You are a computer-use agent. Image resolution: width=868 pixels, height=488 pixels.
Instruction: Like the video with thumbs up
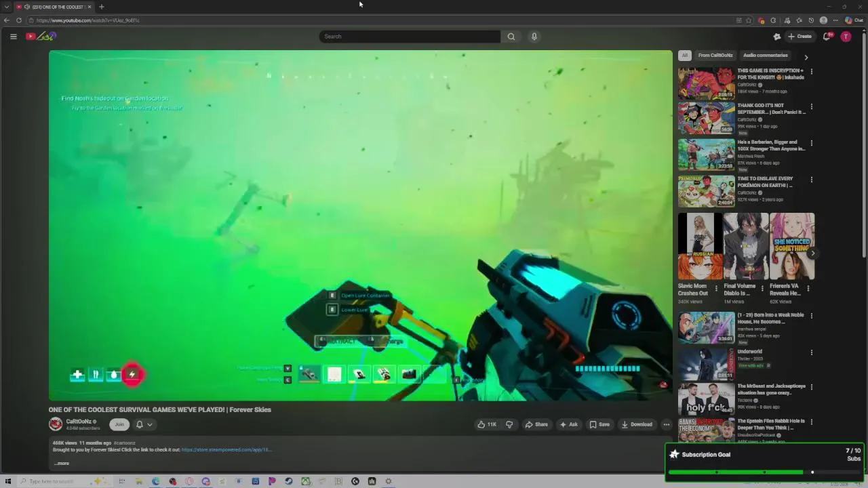click(487, 424)
